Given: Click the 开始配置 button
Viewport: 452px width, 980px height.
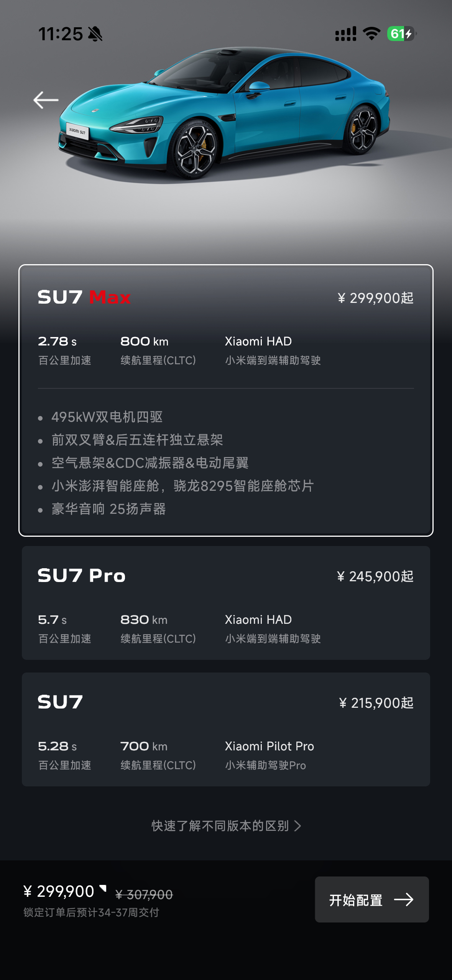Looking at the screenshot, I should (x=371, y=899).
